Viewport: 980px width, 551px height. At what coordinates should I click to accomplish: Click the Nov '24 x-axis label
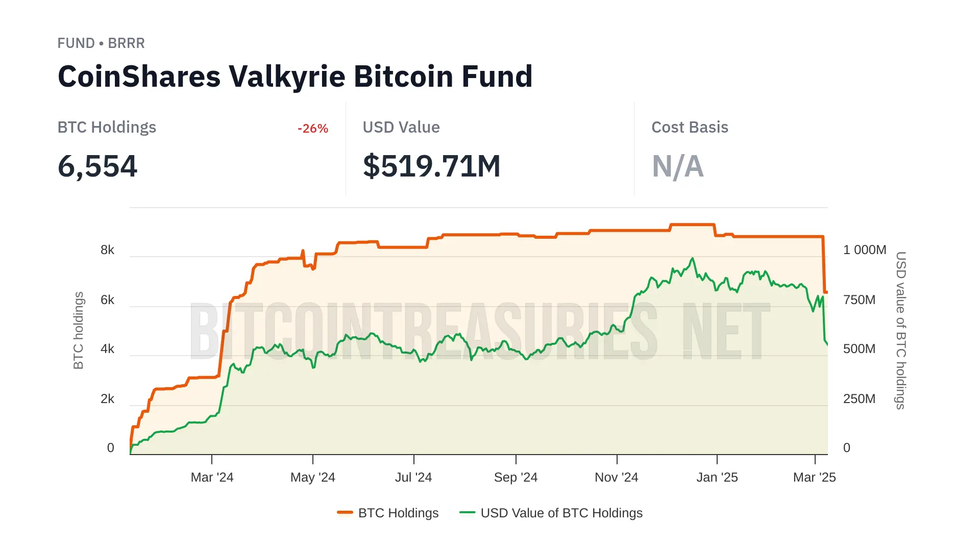pos(616,478)
